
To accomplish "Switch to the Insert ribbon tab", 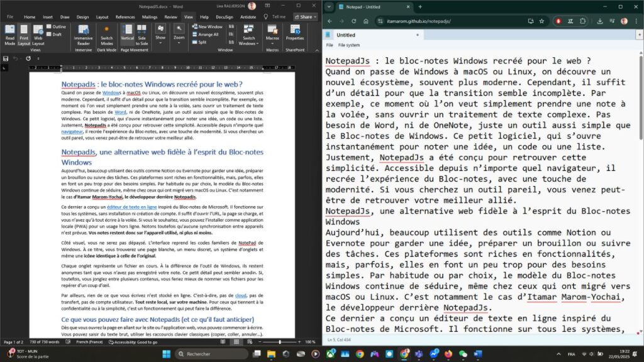I will tap(48, 17).
